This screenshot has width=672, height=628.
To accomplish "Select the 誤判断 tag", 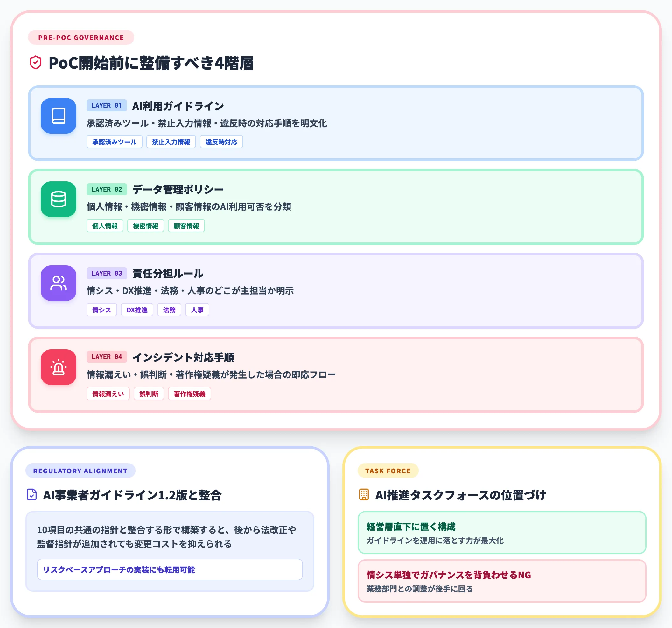I will tap(149, 394).
